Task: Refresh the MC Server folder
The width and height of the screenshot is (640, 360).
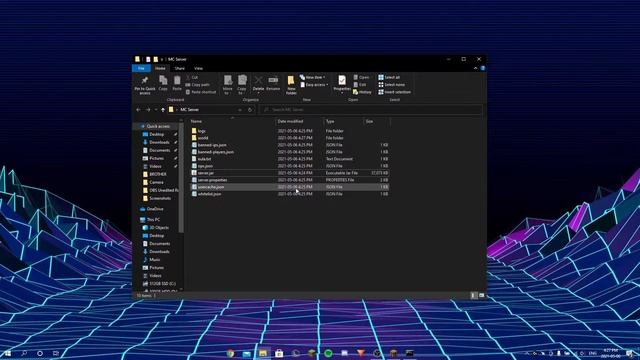Action: 250,110
